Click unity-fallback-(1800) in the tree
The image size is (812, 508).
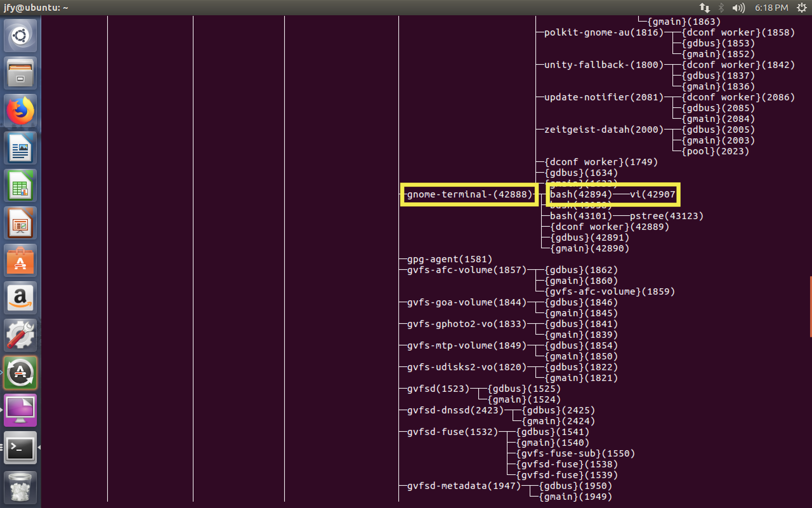tap(604, 64)
